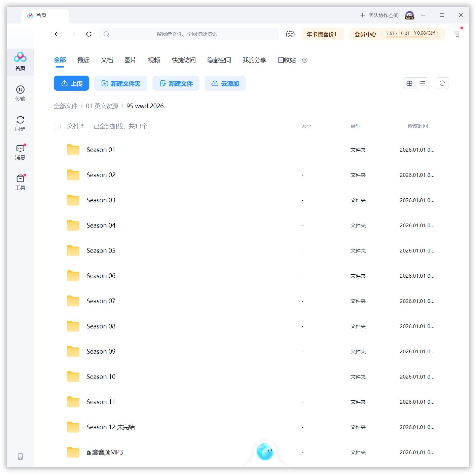Open the Tools (工具) sidebar icon
476x474 pixels.
(x=20, y=182)
